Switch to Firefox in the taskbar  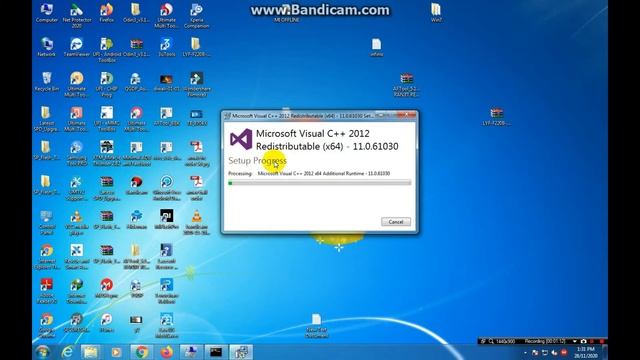(166, 352)
